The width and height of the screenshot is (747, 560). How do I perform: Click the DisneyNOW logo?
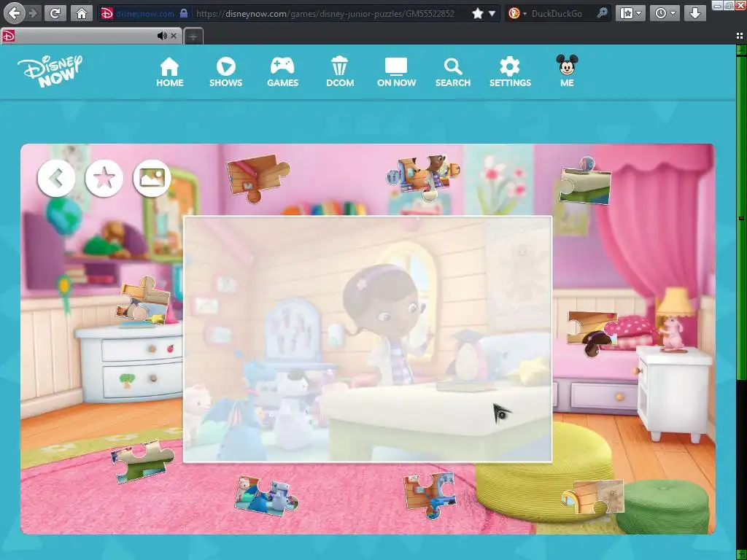pos(50,71)
